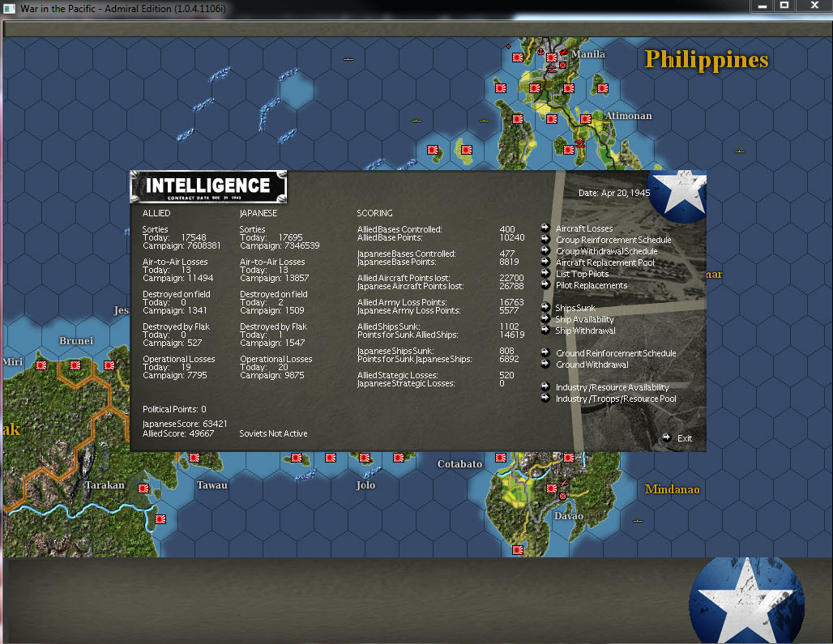Exit the Intelligence screen
This screenshot has width=833, height=644.
coord(684,438)
